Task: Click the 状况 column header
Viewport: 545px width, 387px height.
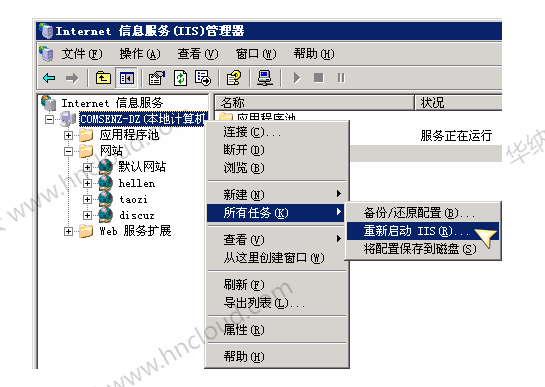Action: click(x=458, y=103)
